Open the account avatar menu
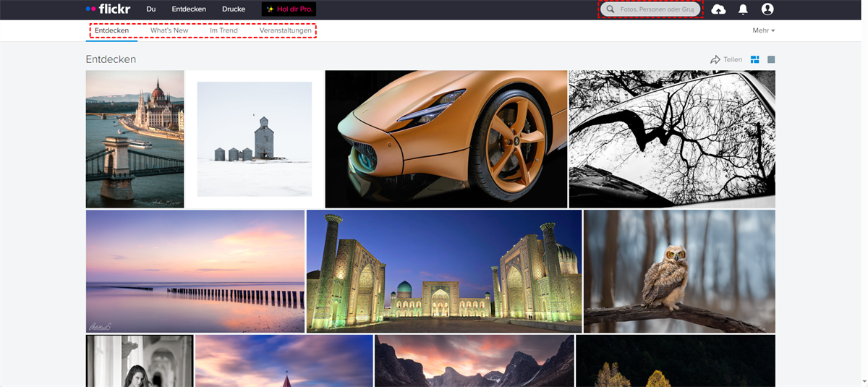Screen dimensions: 868x387 pyautogui.click(x=767, y=9)
